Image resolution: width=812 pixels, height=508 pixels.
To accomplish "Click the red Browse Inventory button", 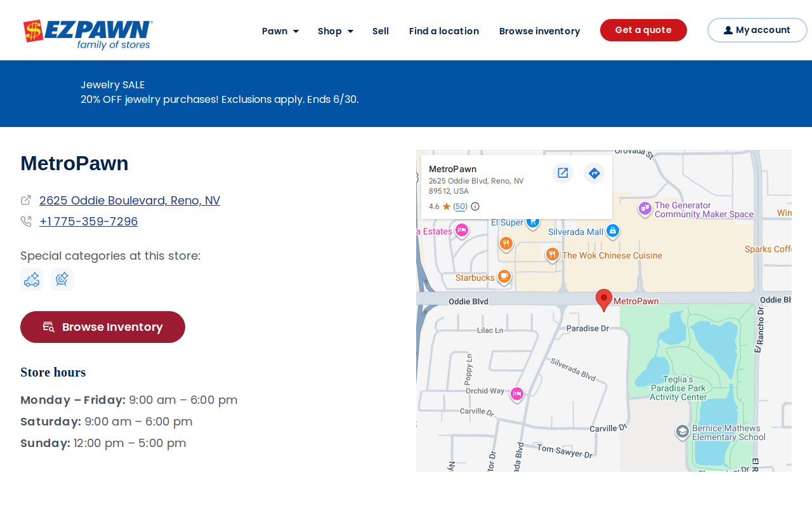I will 103,327.
